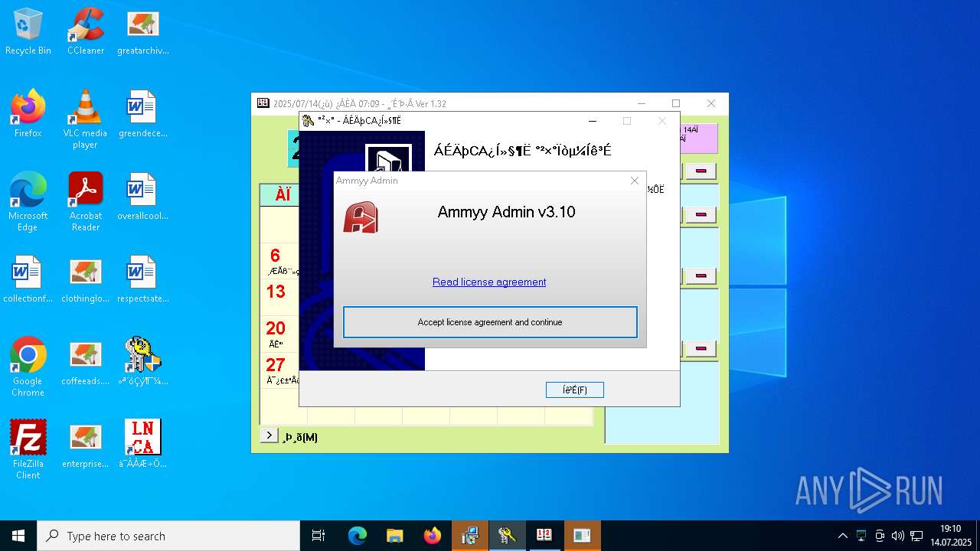980x551 pixels.
Task: Open the volume control tray icon
Action: (x=898, y=536)
